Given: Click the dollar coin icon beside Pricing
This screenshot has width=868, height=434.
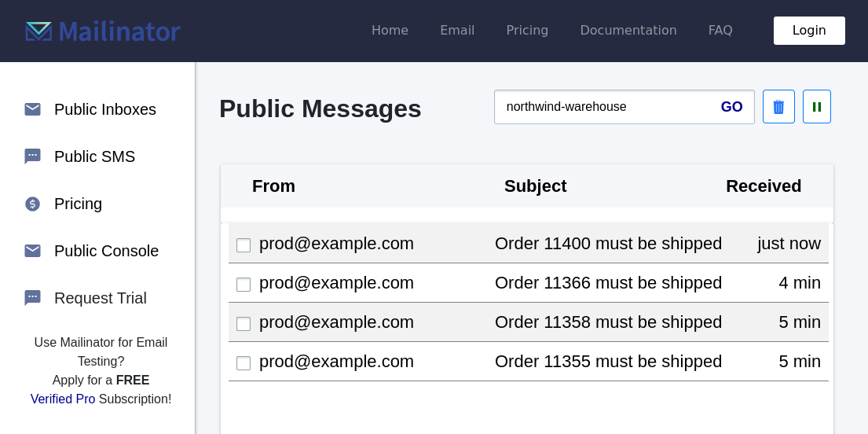Looking at the screenshot, I should click(33, 204).
